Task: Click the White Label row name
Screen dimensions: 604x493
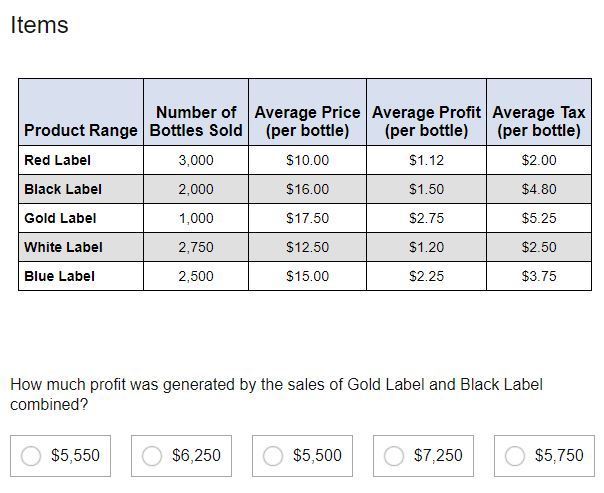Action: [x=63, y=247]
